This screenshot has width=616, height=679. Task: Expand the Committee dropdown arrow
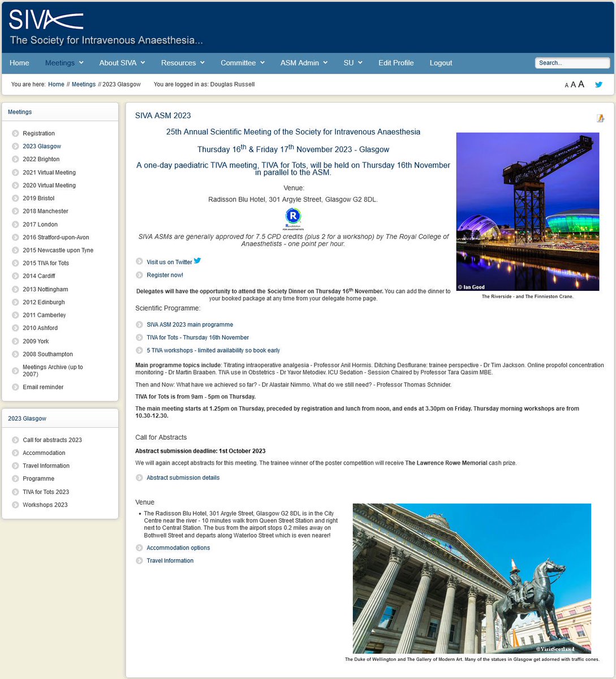pos(262,63)
